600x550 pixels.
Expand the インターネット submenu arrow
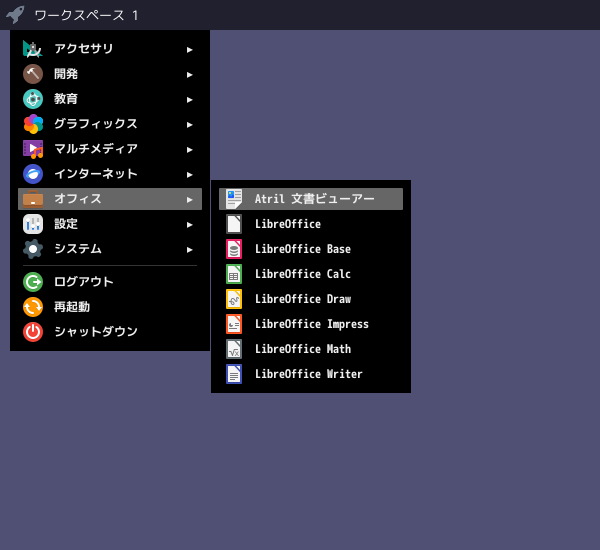[189, 175]
